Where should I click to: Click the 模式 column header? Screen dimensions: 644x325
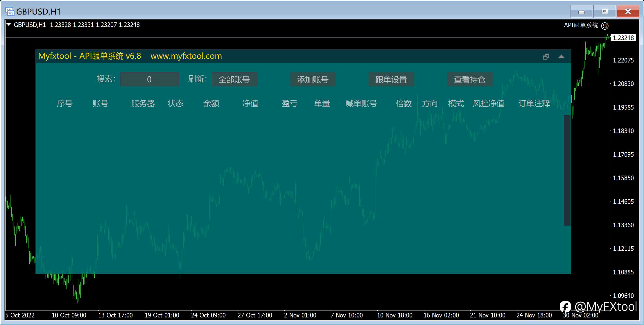coord(456,103)
